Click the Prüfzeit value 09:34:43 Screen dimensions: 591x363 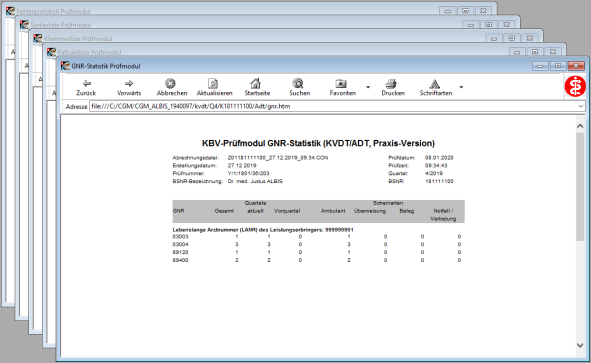(x=436, y=165)
